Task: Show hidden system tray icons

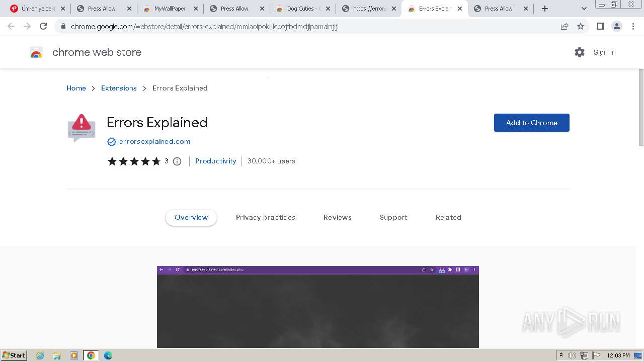Action: (x=561, y=355)
